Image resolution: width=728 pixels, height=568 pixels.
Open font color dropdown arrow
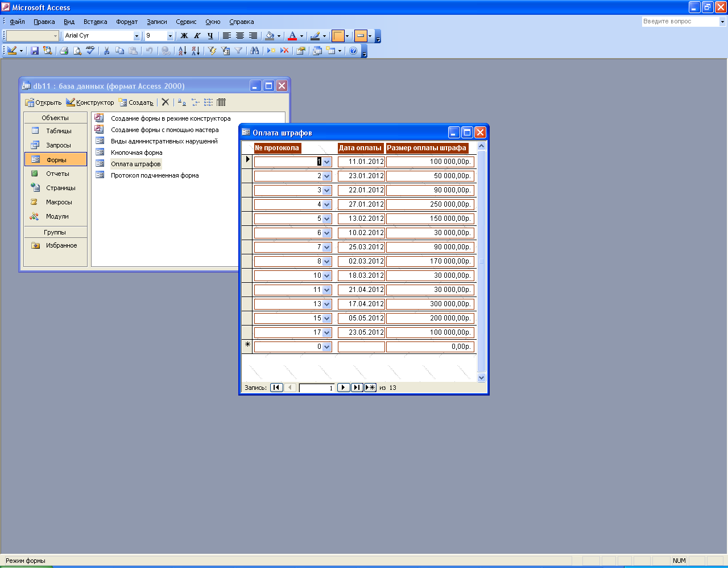coord(301,36)
